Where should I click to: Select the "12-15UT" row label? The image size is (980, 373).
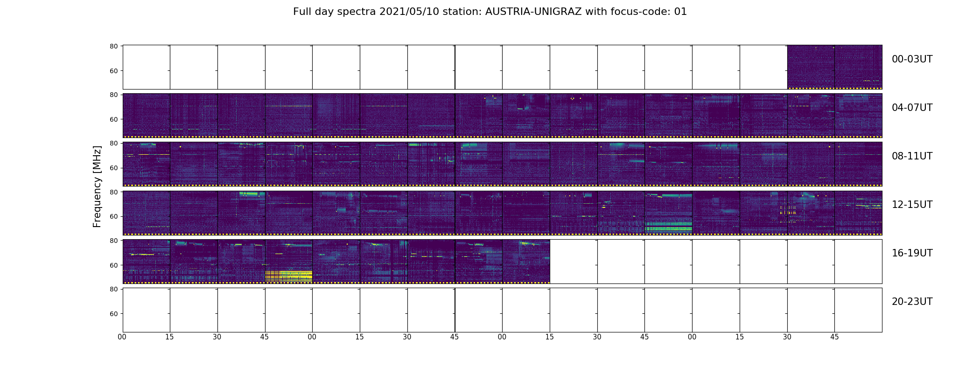pos(912,205)
